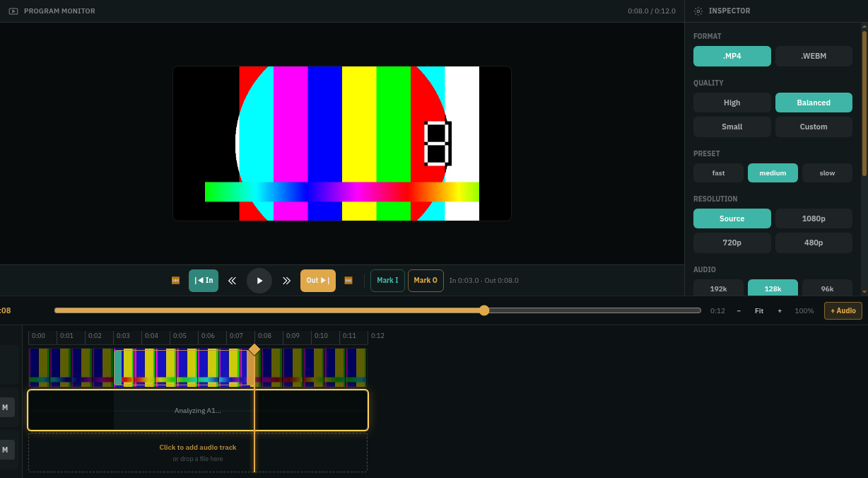The height and width of the screenshot is (478, 868).
Task: Set quality to Custom
Action: (x=814, y=127)
